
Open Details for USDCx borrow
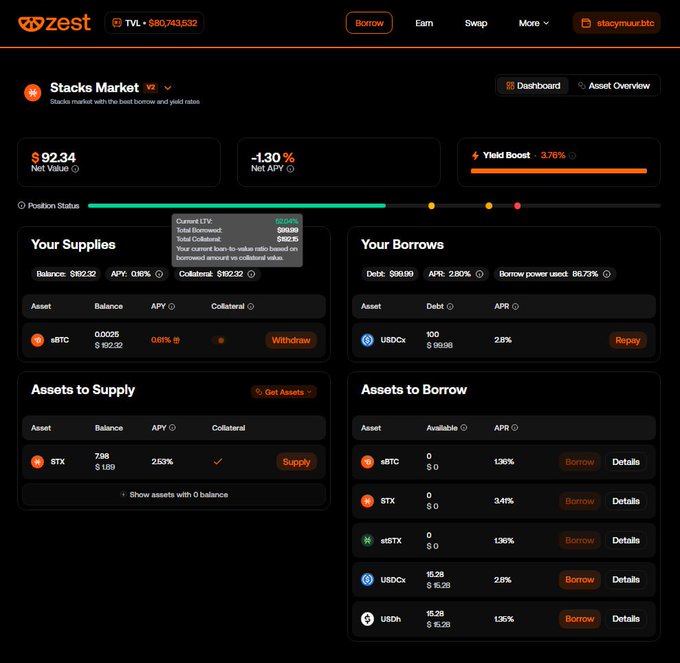click(626, 580)
